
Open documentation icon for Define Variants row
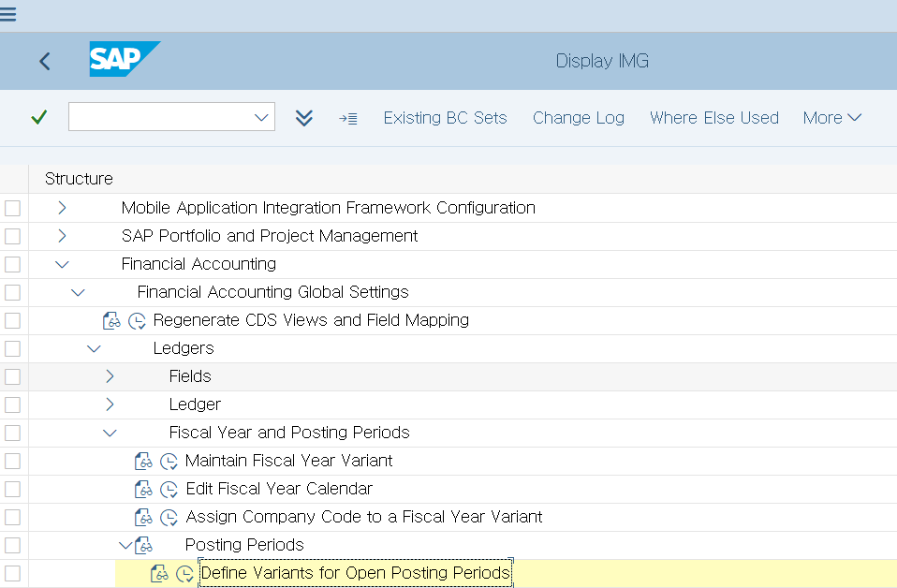pyautogui.click(x=159, y=573)
